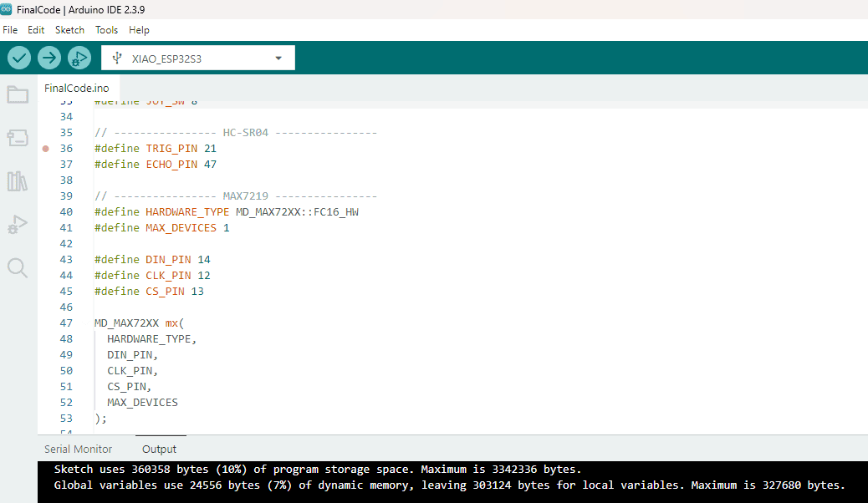Open the Search sidebar magnifier icon
868x503 pixels.
point(18,268)
